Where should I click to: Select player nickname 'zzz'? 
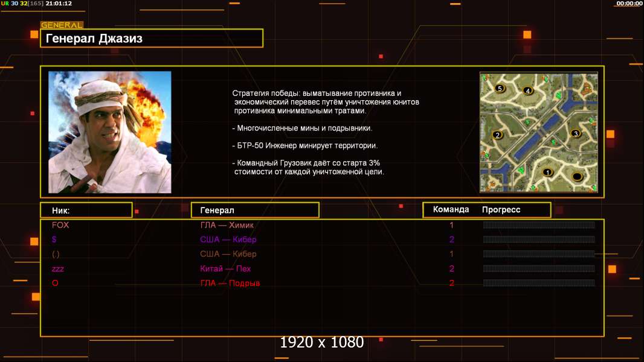click(x=58, y=269)
